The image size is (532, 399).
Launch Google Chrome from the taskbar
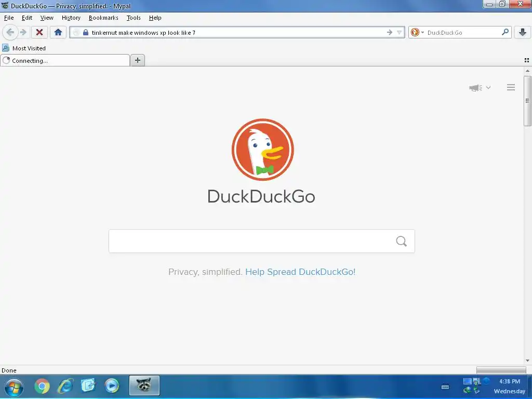(42, 386)
